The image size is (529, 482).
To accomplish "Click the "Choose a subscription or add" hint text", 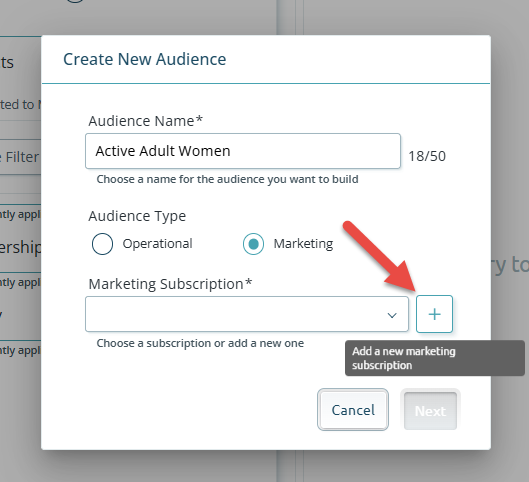I will click(x=200, y=343).
